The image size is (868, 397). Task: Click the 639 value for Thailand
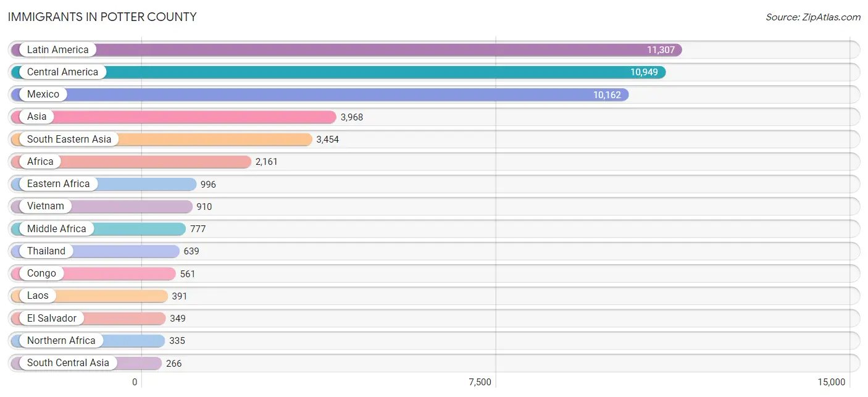(x=191, y=251)
